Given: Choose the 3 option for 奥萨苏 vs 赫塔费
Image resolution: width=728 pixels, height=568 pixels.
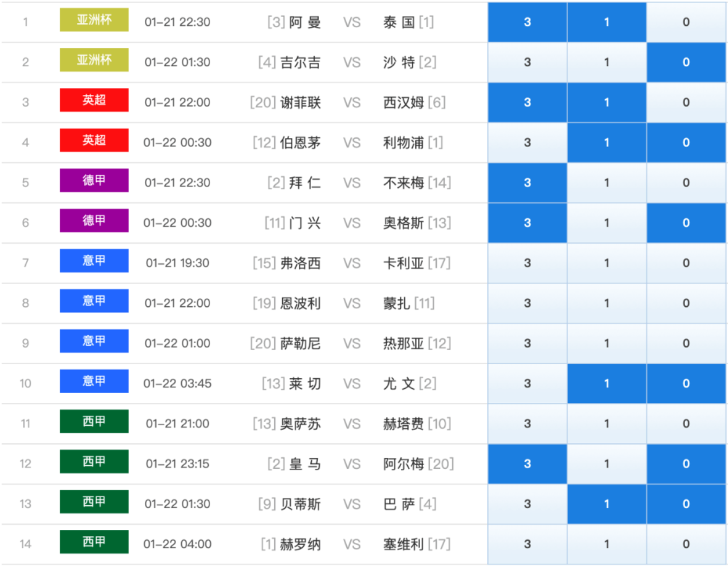Looking at the screenshot, I should click(x=527, y=424).
